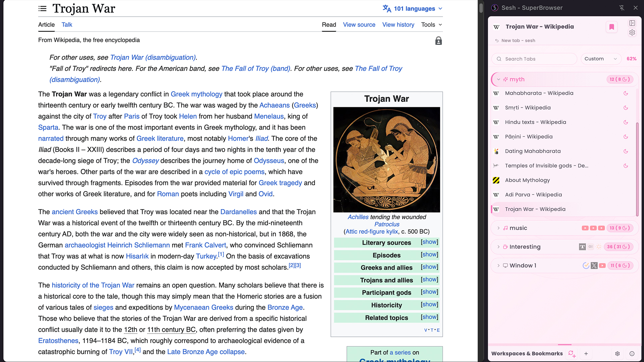Click the YouTube favicon in Window 1 group
The image size is (644, 362).
602,265
